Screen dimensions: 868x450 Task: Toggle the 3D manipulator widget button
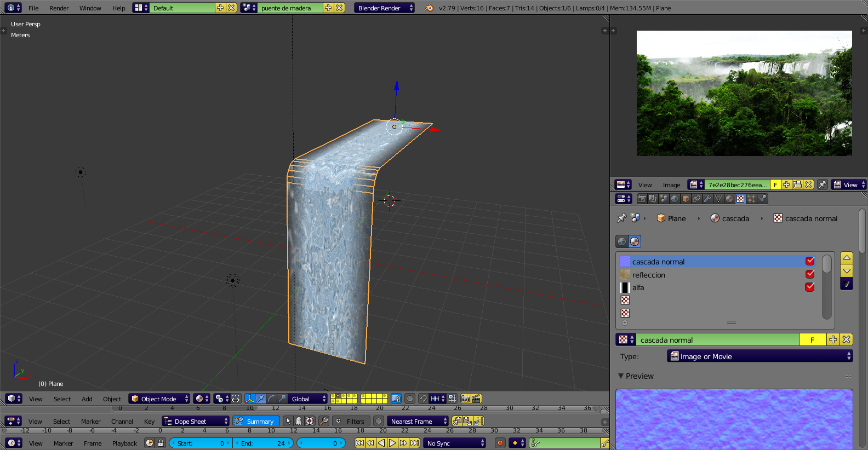(x=250, y=399)
